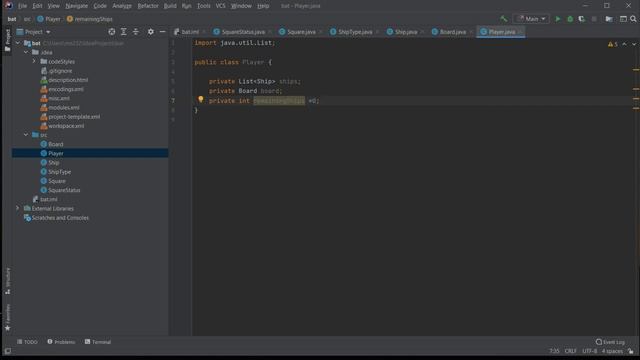Hide the Project panel with minus icon
640x360 pixels.
tap(162, 31)
